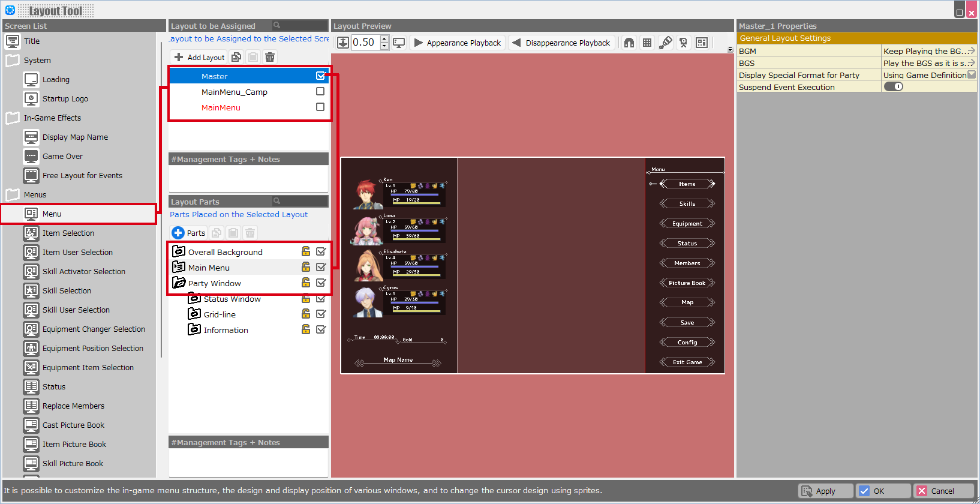This screenshot has width=980, height=504.
Task: Unlock toggle for Overall Background part
Action: coord(306,251)
